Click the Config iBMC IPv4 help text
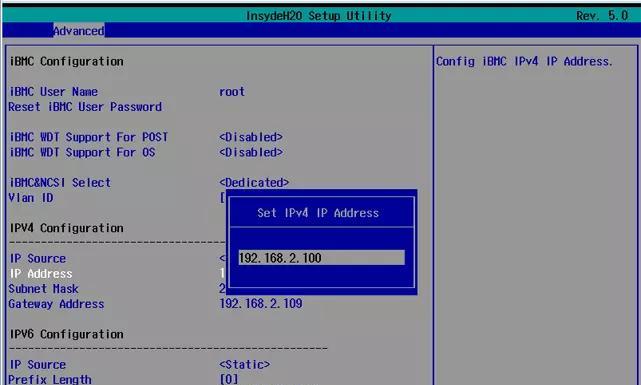The image size is (641, 385). tap(524, 61)
